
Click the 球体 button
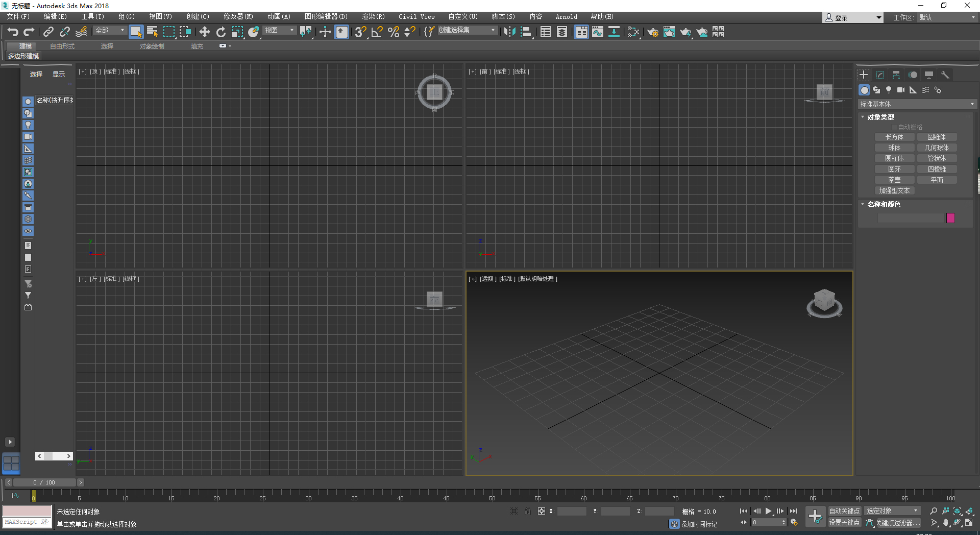pos(894,148)
